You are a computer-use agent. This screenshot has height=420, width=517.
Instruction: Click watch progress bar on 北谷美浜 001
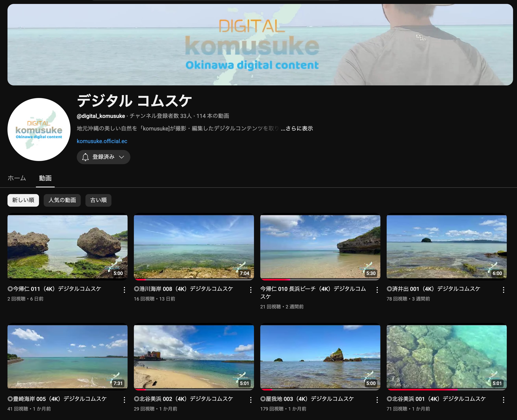click(x=447, y=389)
